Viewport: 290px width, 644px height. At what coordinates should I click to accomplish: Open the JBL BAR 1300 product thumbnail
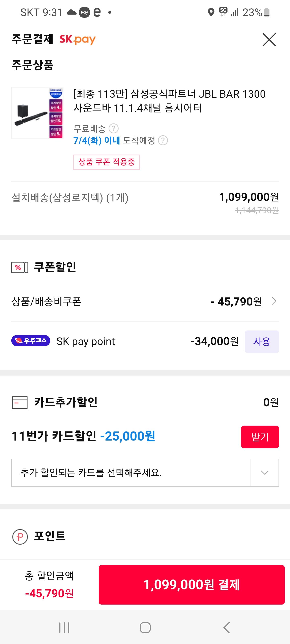click(37, 113)
